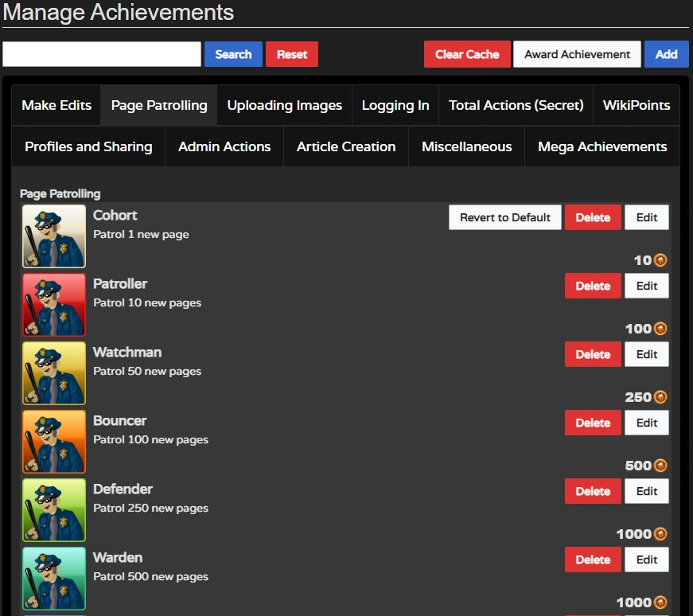The width and height of the screenshot is (693, 616).
Task: Switch to the Uploading Images tab
Action: click(284, 104)
